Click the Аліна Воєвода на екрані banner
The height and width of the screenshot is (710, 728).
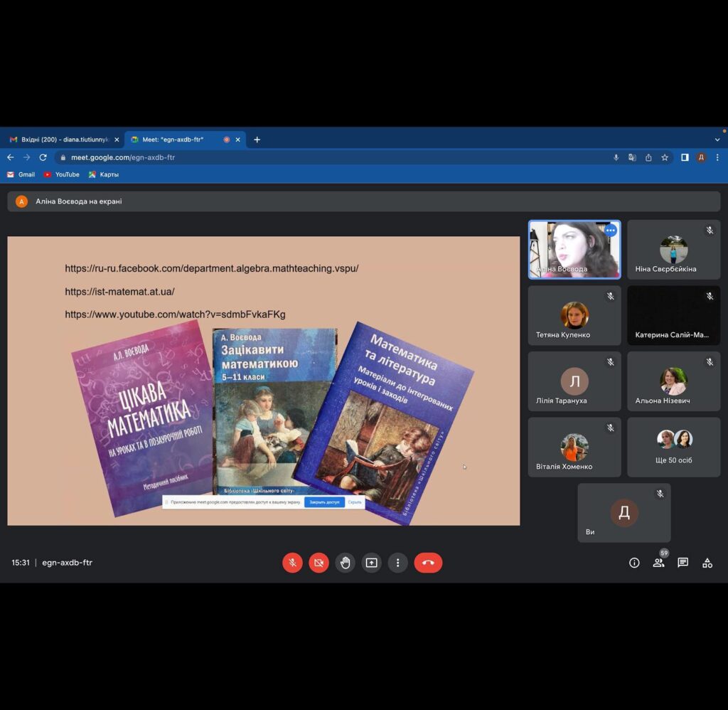tap(363, 201)
